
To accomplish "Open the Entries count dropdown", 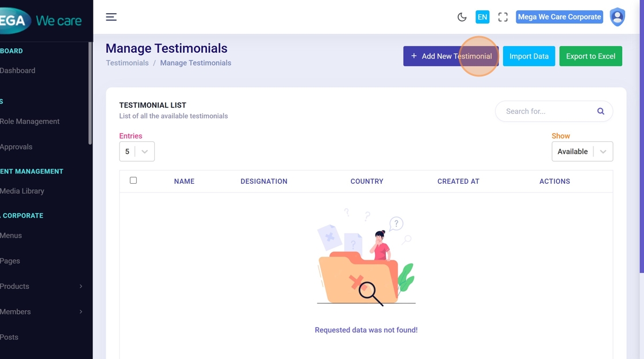I will tap(137, 152).
